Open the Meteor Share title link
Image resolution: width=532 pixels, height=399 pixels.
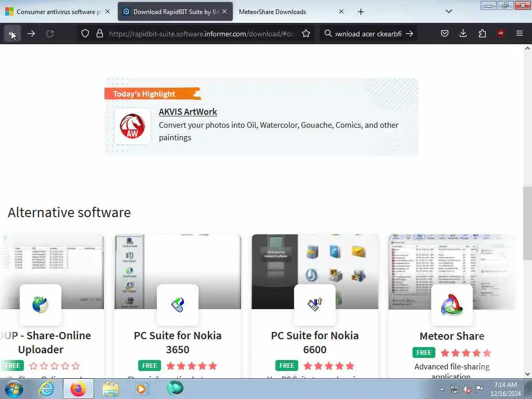coord(452,336)
